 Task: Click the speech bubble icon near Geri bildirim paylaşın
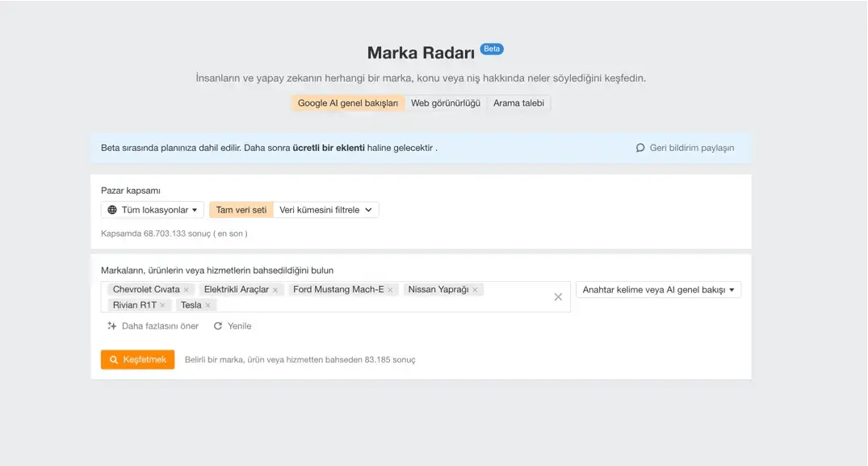pyautogui.click(x=641, y=148)
